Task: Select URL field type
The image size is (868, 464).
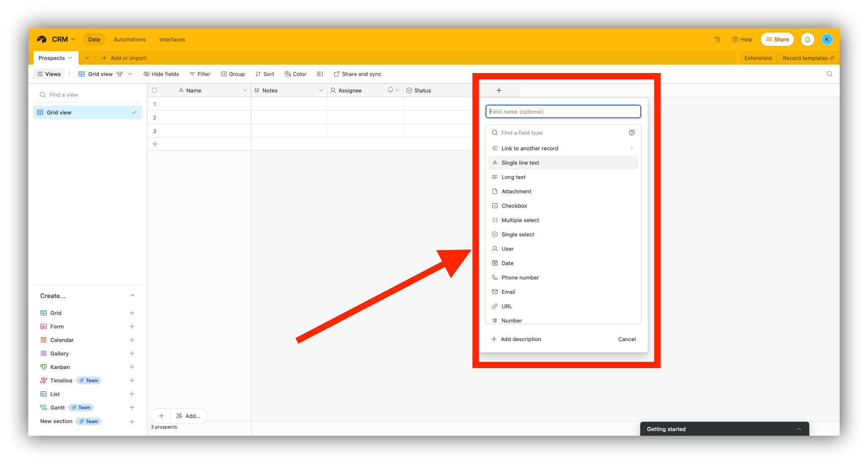Action: coord(563,306)
